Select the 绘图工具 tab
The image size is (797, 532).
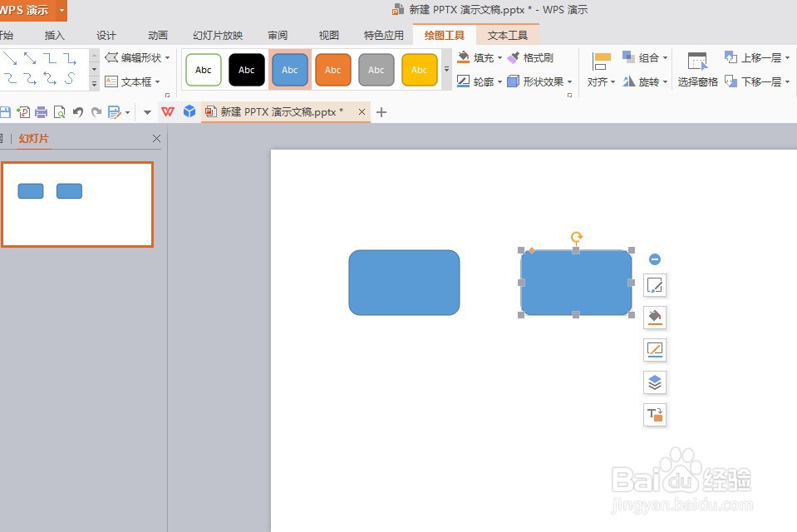coord(445,35)
